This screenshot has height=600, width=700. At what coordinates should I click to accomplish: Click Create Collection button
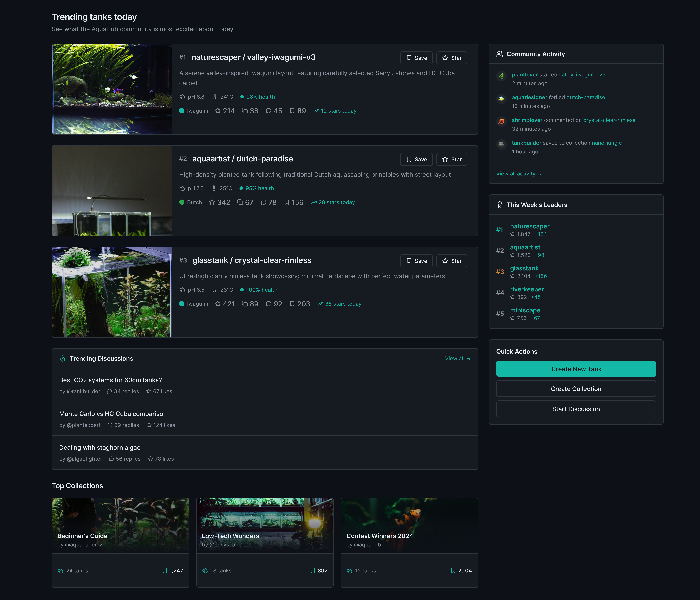(576, 389)
